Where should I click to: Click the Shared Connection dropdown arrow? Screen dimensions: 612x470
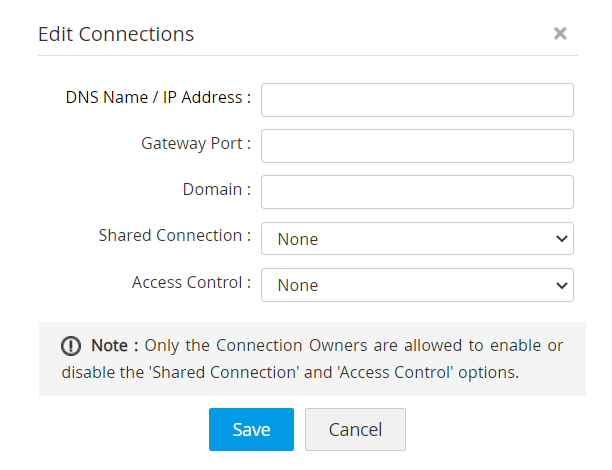tap(559, 239)
